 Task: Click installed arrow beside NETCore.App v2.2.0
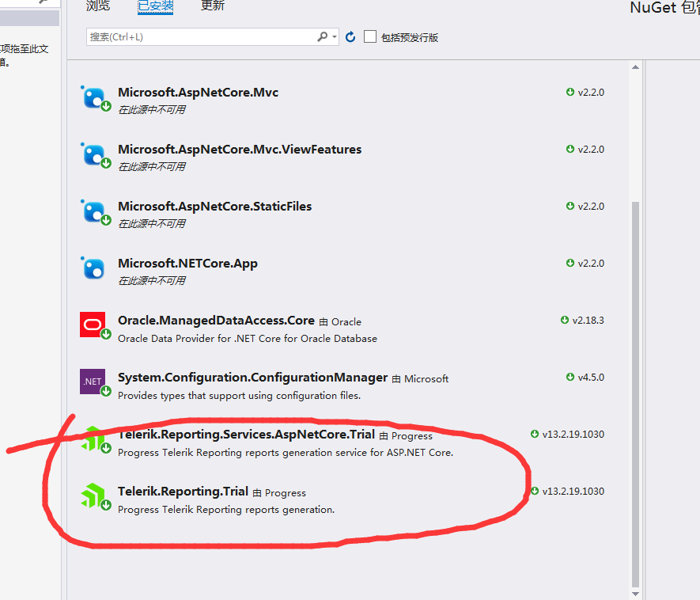pos(570,263)
